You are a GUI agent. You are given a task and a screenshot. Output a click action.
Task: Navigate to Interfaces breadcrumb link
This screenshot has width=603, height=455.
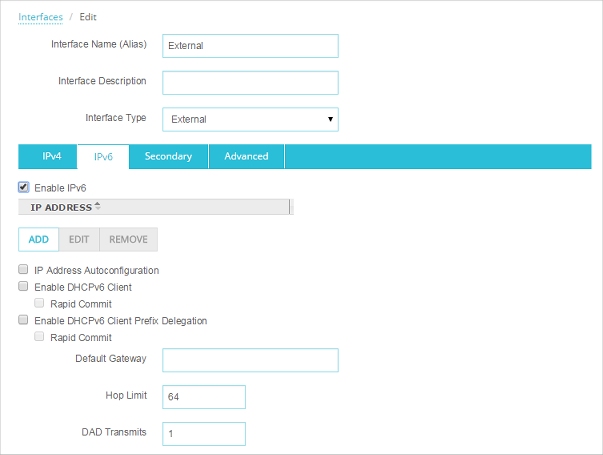coord(40,17)
